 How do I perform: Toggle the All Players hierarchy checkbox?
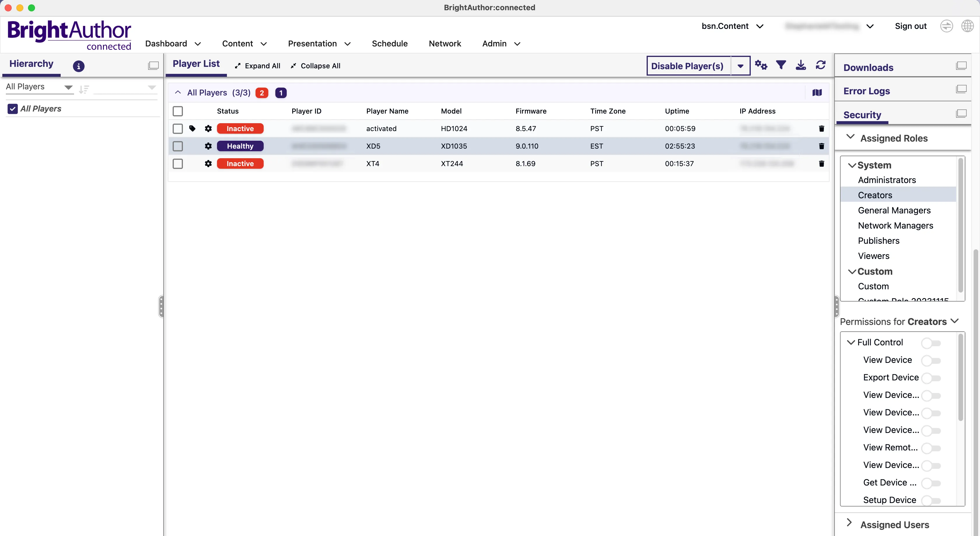(x=13, y=109)
